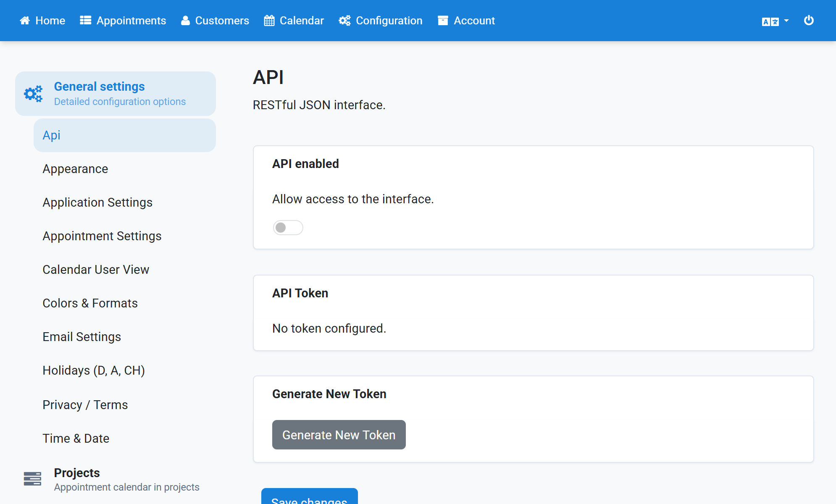Click the Account archive box icon

[x=443, y=21]
